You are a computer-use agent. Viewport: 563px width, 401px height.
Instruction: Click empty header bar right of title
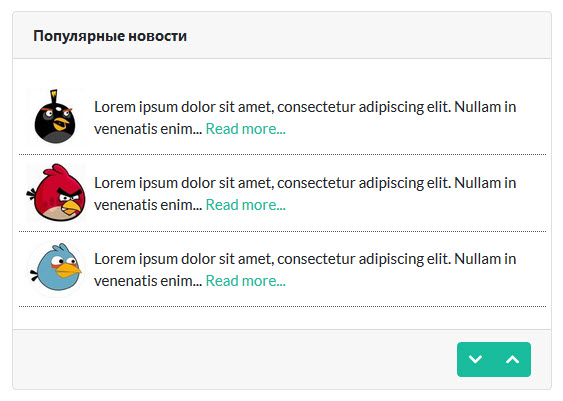pyautogui.click(x=366, y=36)
